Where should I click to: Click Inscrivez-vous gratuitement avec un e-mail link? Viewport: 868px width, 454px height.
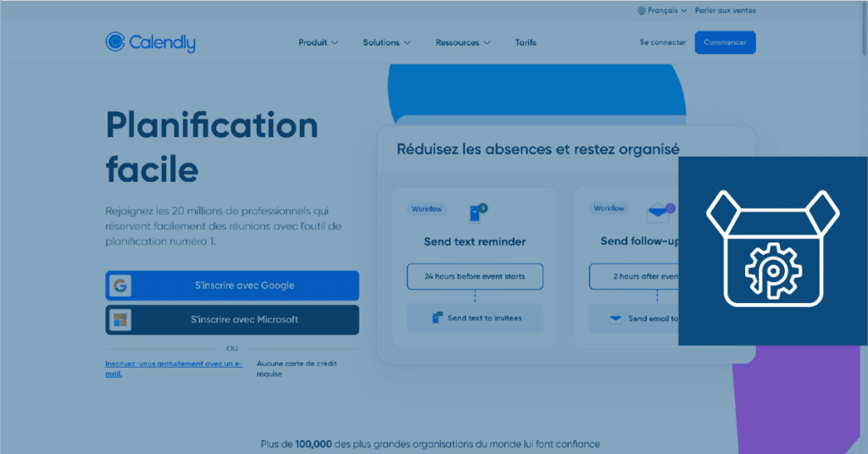click(x=174, y=368)
